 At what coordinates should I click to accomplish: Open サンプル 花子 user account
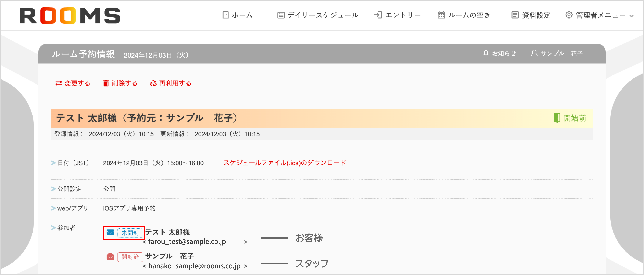pos(562,53)
